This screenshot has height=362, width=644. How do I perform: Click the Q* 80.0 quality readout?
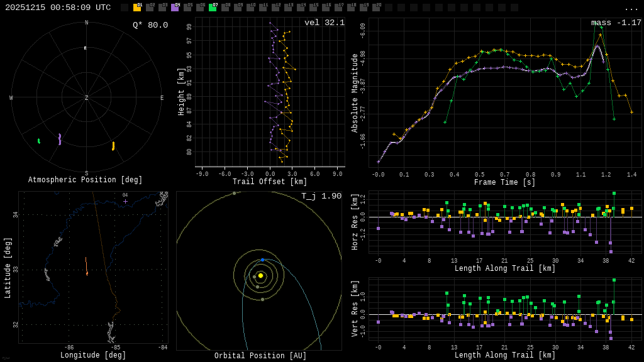coord(150,25)
